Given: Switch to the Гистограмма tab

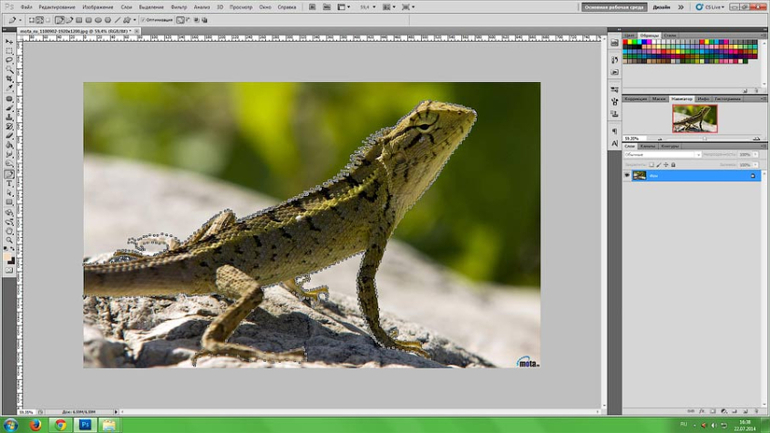Looking at the screenshot, I should [728, 99].
